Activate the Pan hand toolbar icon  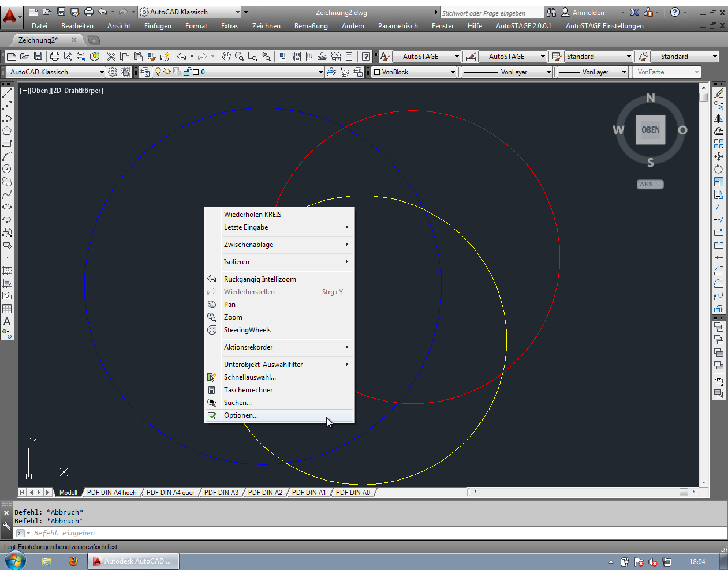(x=226, y=57)
